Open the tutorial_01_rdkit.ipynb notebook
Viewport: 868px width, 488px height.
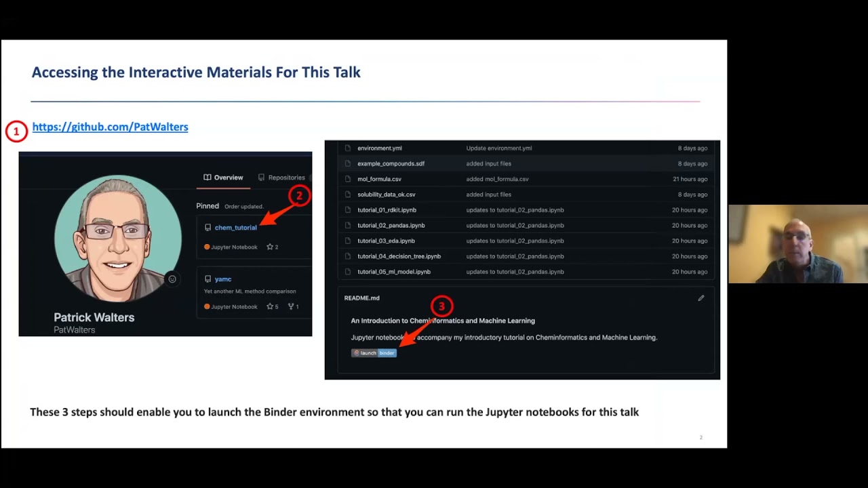(387, 210)
